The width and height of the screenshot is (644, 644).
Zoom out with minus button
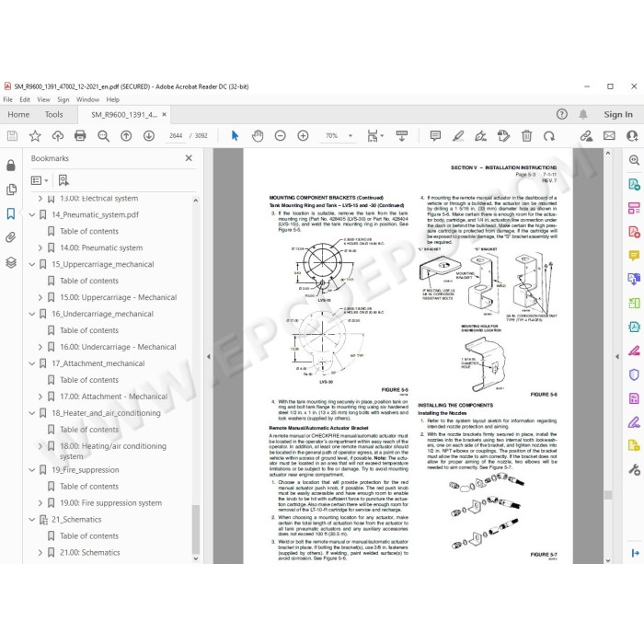(x=280, y=135)
